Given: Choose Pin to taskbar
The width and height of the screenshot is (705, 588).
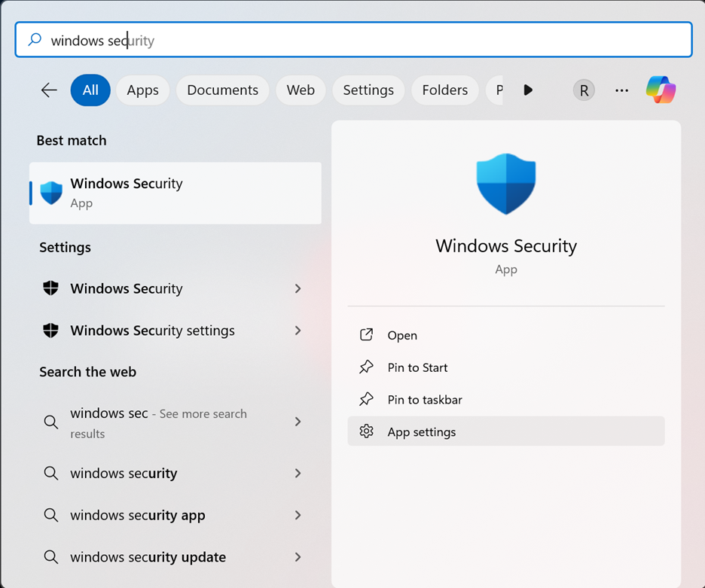Looking at the screenshot, I should coord(506,400).
